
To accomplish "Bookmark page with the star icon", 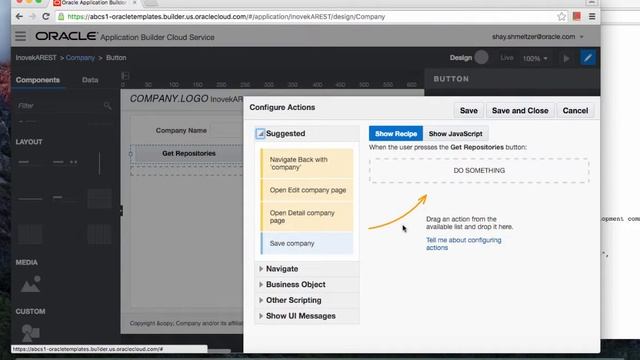I will [562, 17].
